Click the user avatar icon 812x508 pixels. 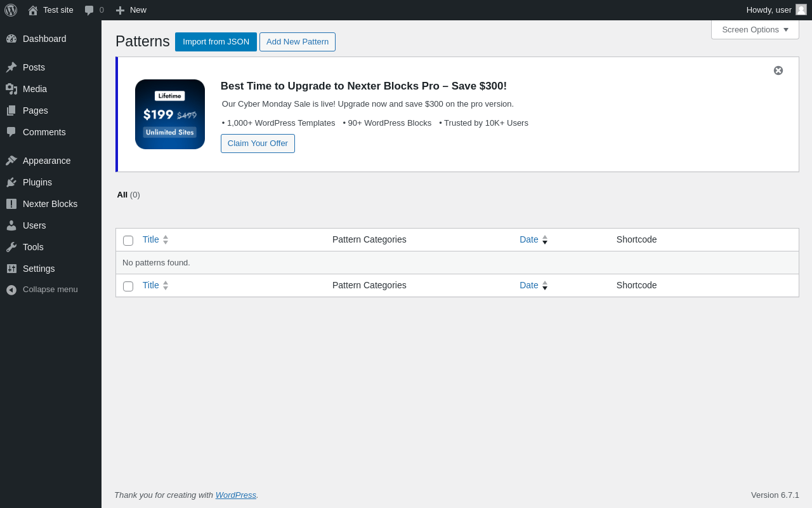(x=801, y=10)
